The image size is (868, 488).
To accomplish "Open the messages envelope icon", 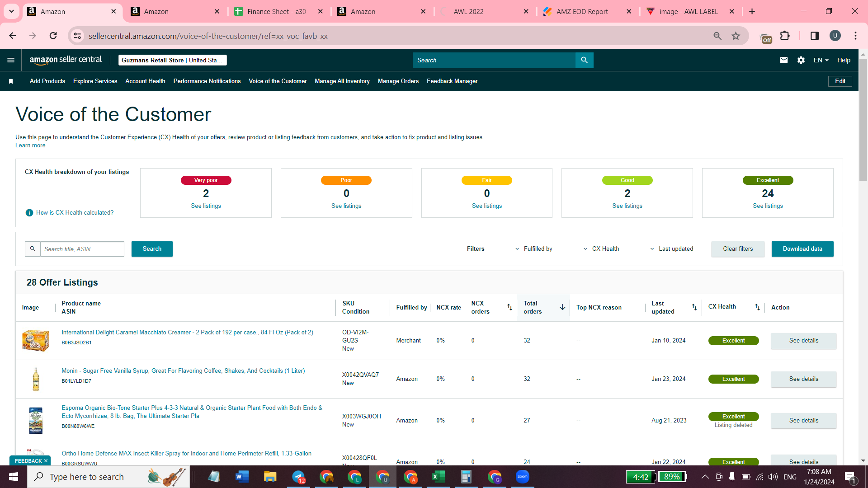I will pos(784,60).
